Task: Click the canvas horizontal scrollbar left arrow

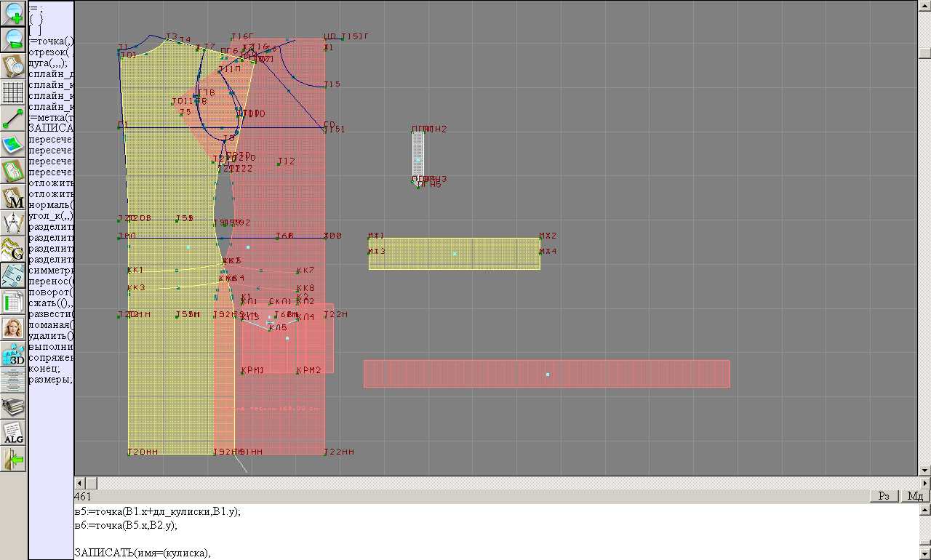Action: coord(80,484)
